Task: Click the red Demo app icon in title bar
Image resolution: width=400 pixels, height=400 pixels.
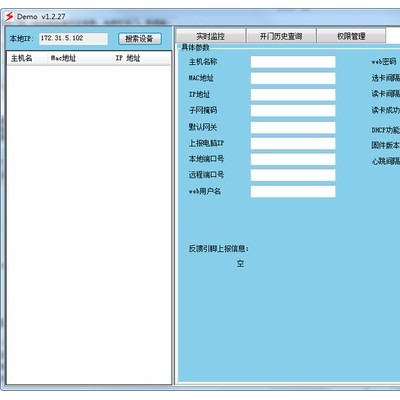Action: (x=9, y=17)
